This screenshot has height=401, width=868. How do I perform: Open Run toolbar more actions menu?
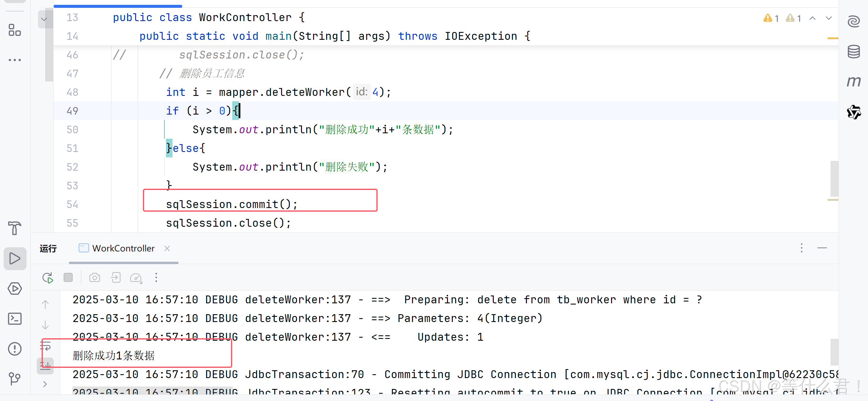tap(156, 278)
